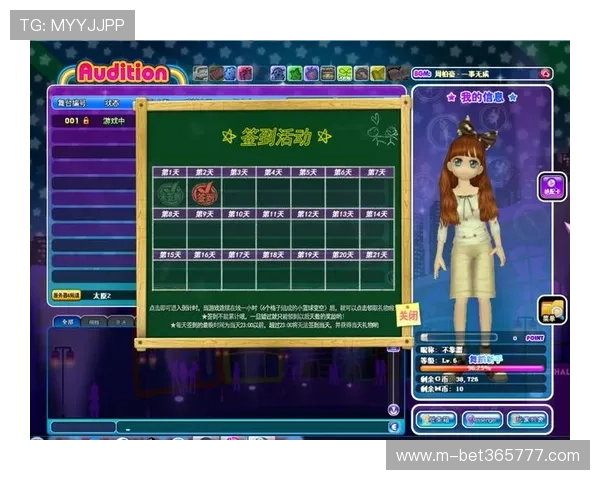Click the third bottom-right blue button

tap(528, 420)
